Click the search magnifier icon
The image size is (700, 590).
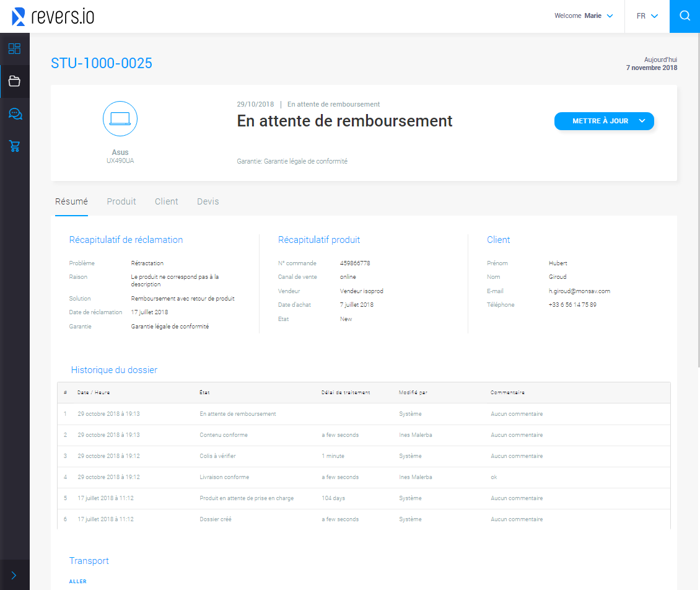[x=685, y=15]
